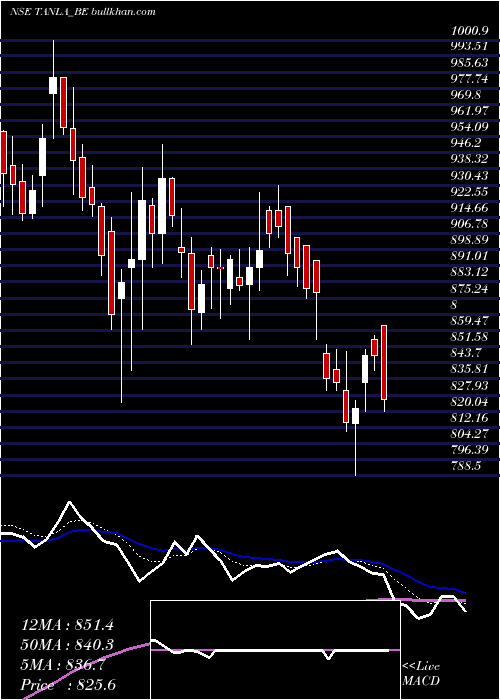Click inside the MACD inset chart box
The image size is (500, 700).
point(276,650)
